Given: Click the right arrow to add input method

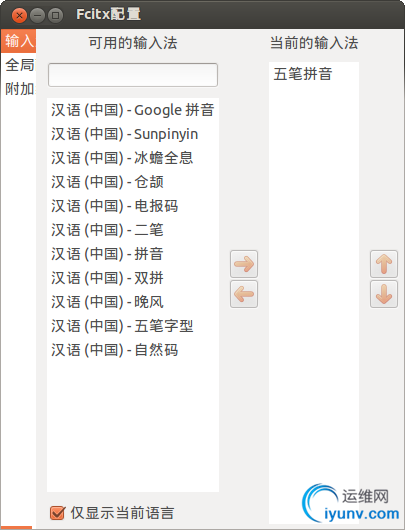Looking at the screenshot, I should click(244, 264).
